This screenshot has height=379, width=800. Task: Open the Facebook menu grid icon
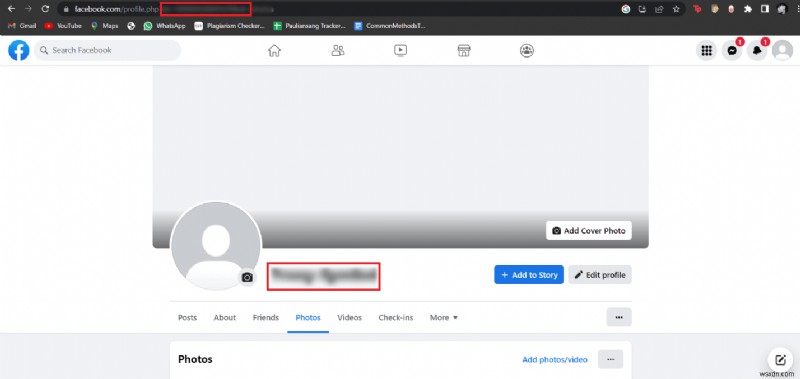click(x=707, y=50)
